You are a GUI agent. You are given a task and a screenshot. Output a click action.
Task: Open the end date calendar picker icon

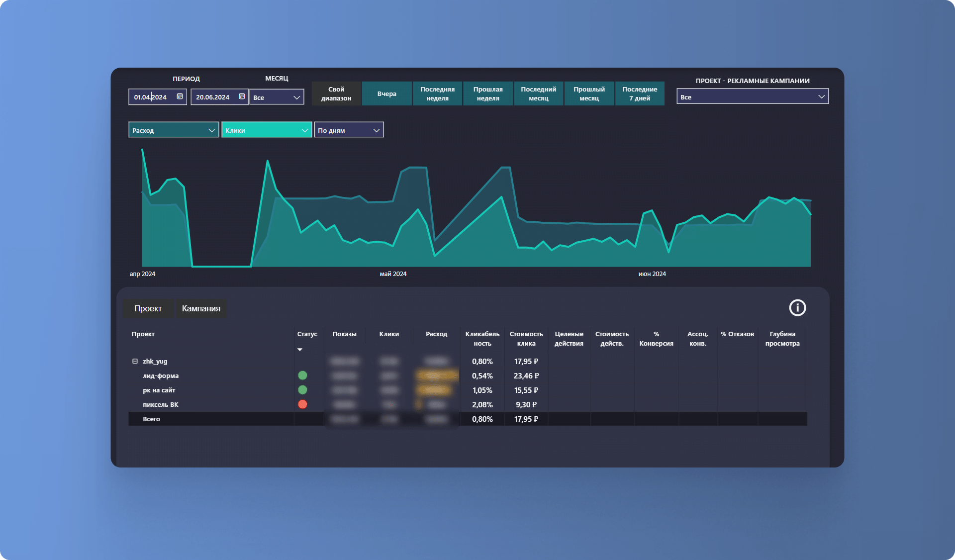click(242, 96)
